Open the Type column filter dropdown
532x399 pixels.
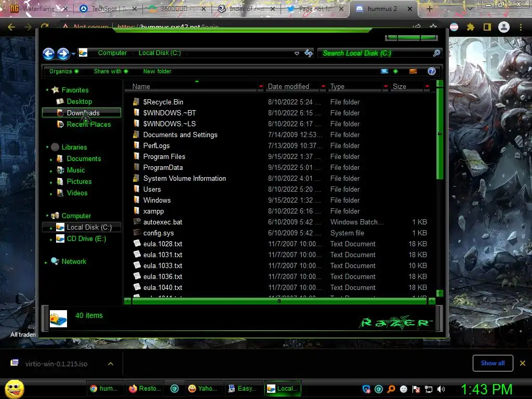[x=385, y=87]
